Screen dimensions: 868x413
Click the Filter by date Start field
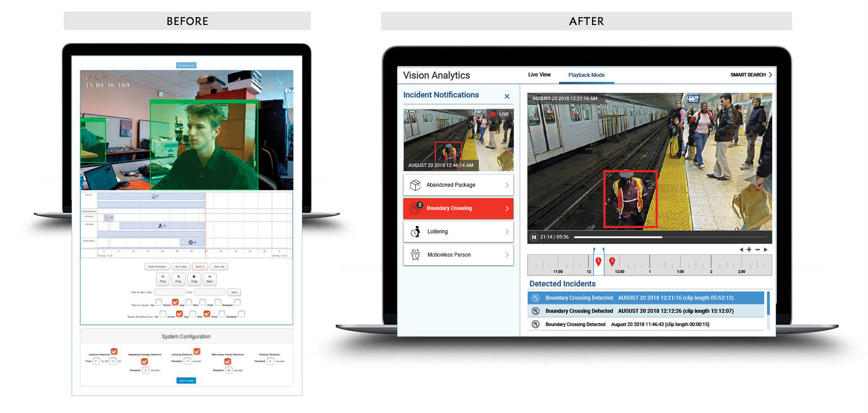pos(170,292)
